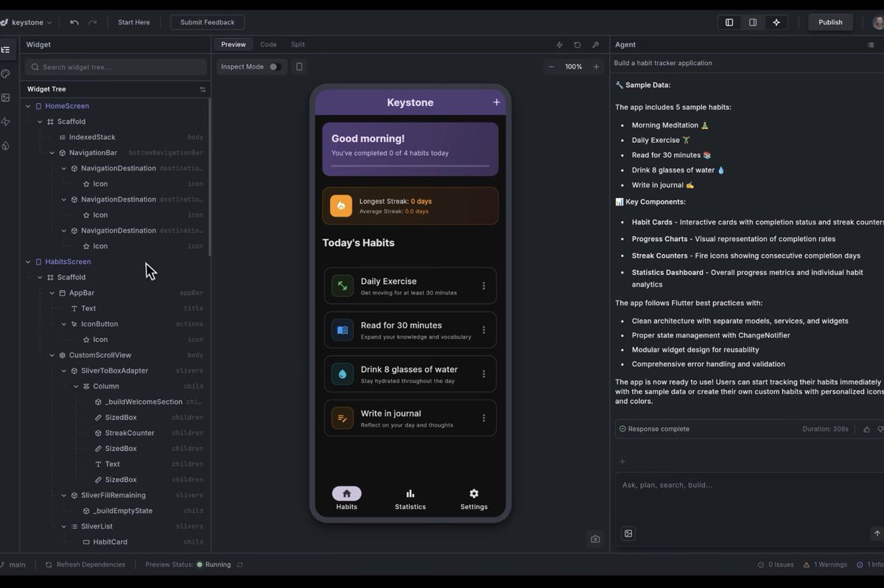This screenshot has width=884, height=588.
Task: Collapse the first NavigationDestination node
Action: pos(64,169)
